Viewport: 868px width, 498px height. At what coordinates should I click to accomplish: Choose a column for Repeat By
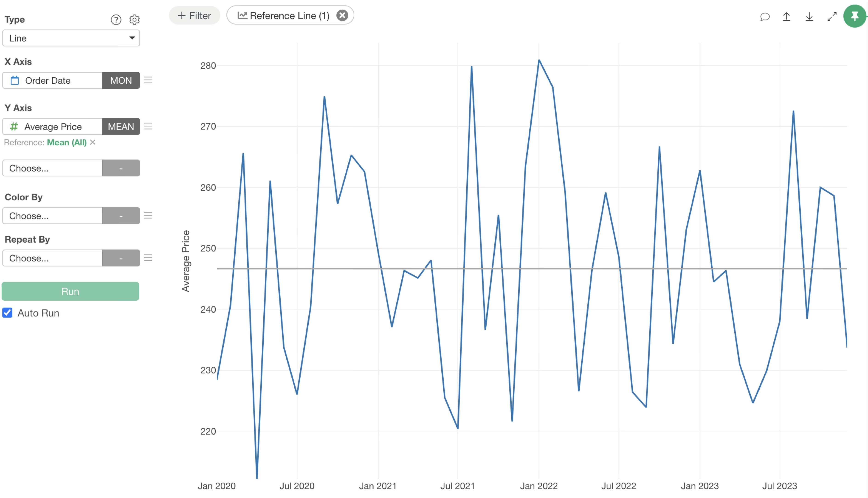[x=52, y=258]
